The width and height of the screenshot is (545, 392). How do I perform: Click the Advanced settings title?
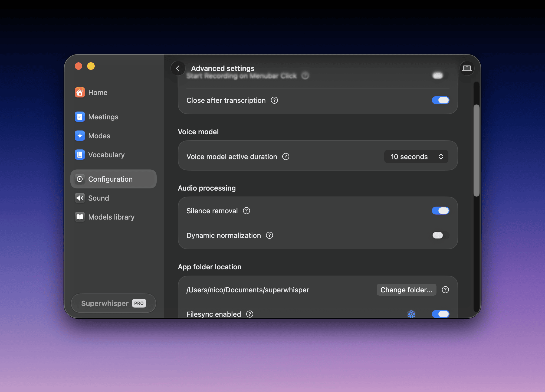[223, 68]
